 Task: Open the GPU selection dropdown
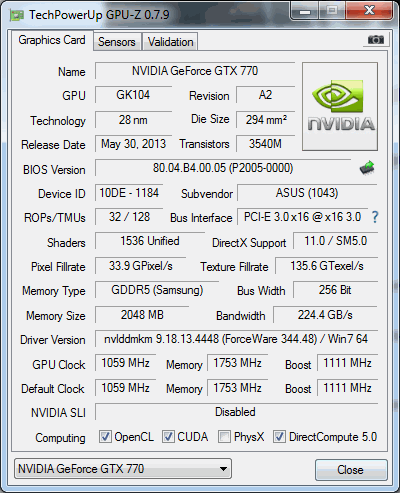tap(123, 469)
